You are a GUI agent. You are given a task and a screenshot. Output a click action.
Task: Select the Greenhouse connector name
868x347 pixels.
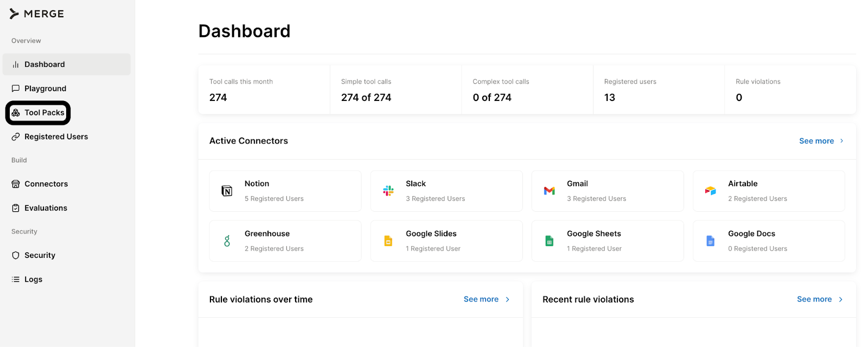pyautogui.click(x=267, y=234)
